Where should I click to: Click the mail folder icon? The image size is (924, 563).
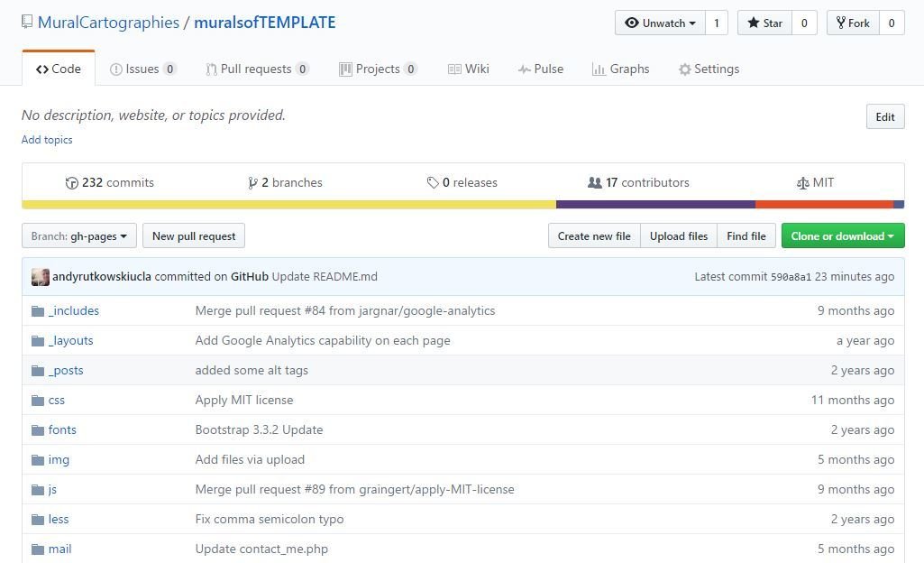point(38,549)
